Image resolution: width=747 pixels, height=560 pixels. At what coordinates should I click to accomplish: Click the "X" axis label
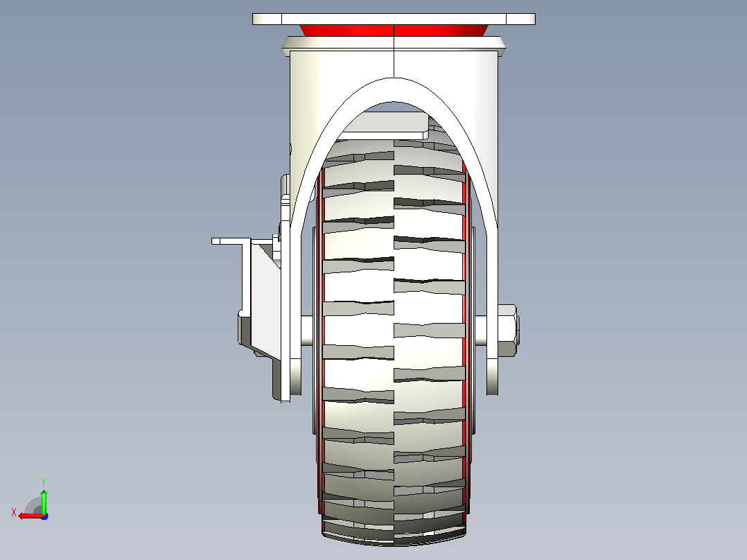14,512
